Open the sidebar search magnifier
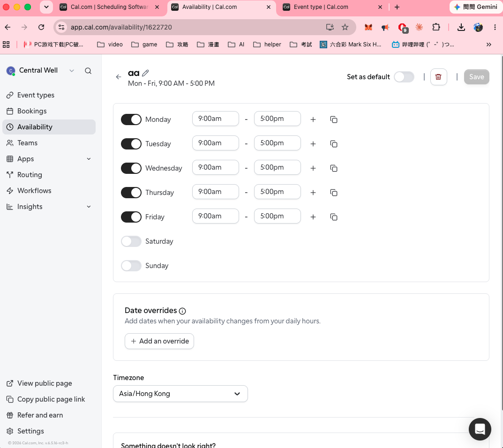503x448 pixels. point(88,71)
